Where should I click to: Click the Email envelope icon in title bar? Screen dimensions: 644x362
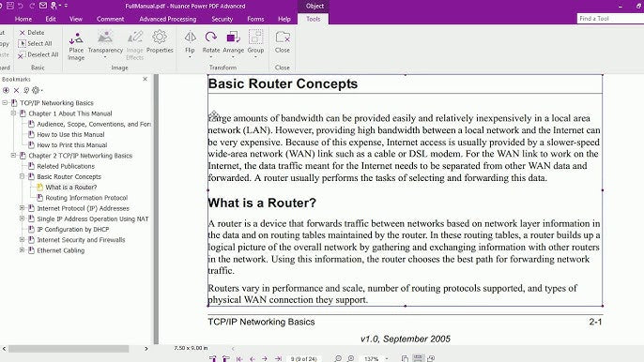(x=43, y=6)
